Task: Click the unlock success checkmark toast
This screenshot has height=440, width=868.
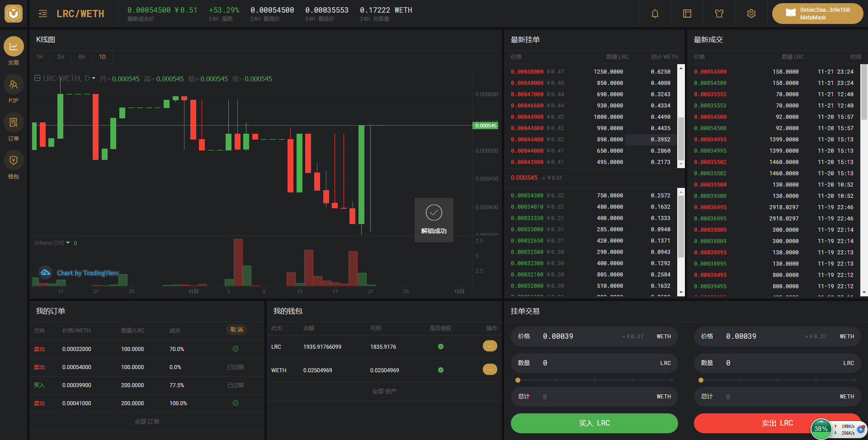Action: point(434,220)
